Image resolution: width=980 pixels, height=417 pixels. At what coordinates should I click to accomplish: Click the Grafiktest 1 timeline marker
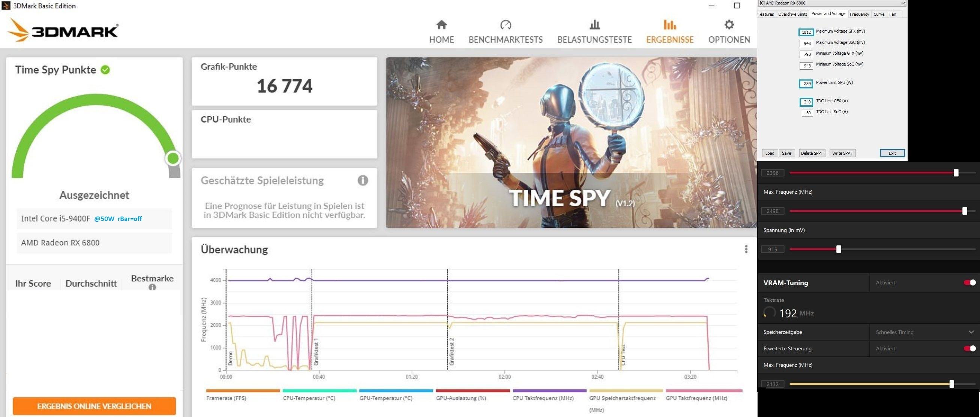(316, 351)
